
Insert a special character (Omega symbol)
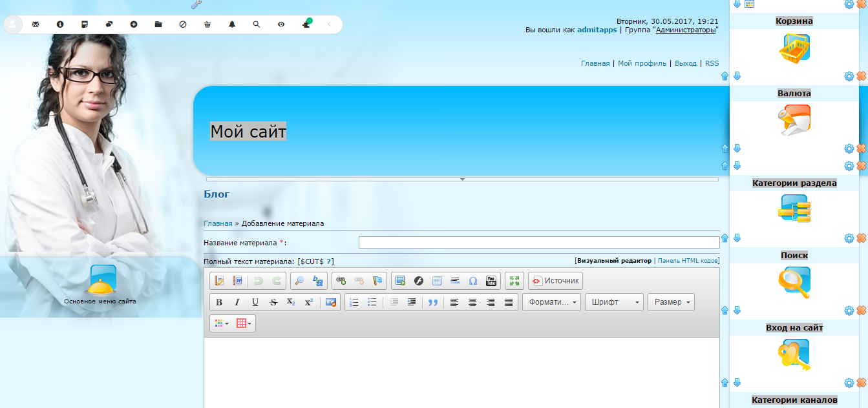[x=472, y=280]
